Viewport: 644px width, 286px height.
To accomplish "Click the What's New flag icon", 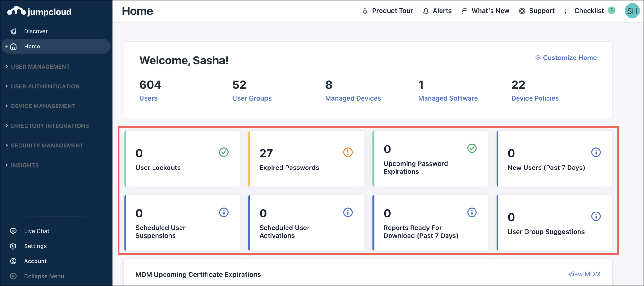I will (x=464, y=11).
